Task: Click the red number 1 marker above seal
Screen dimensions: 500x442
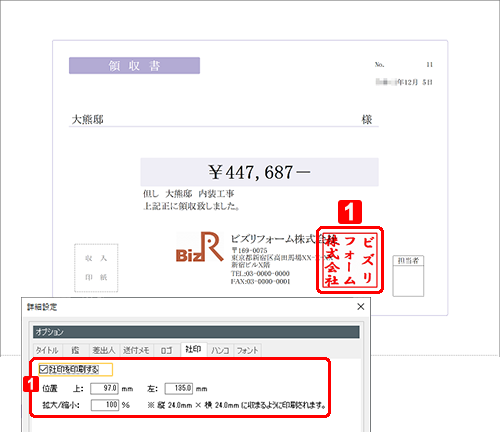Action: (350, 212)
